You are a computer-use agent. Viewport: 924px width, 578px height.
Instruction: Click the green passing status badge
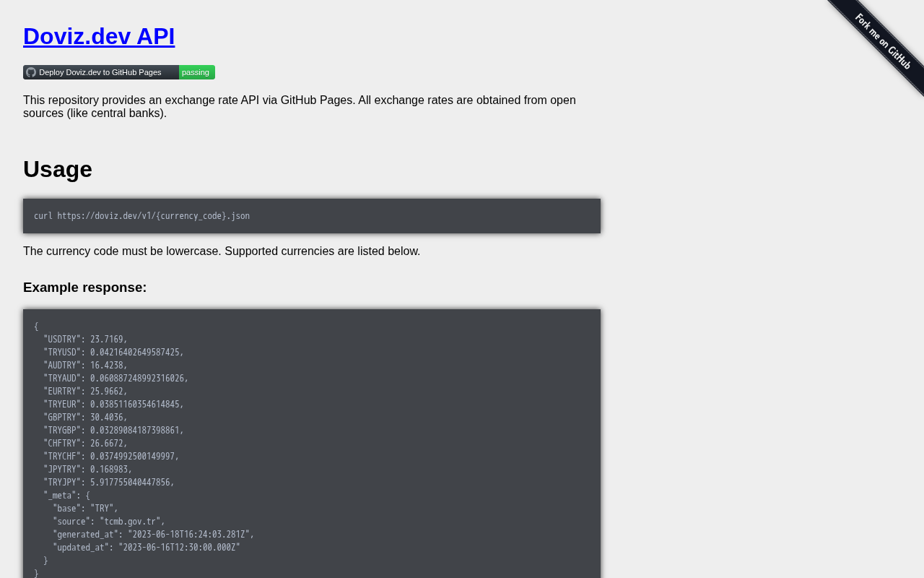[x=196, y=72]
